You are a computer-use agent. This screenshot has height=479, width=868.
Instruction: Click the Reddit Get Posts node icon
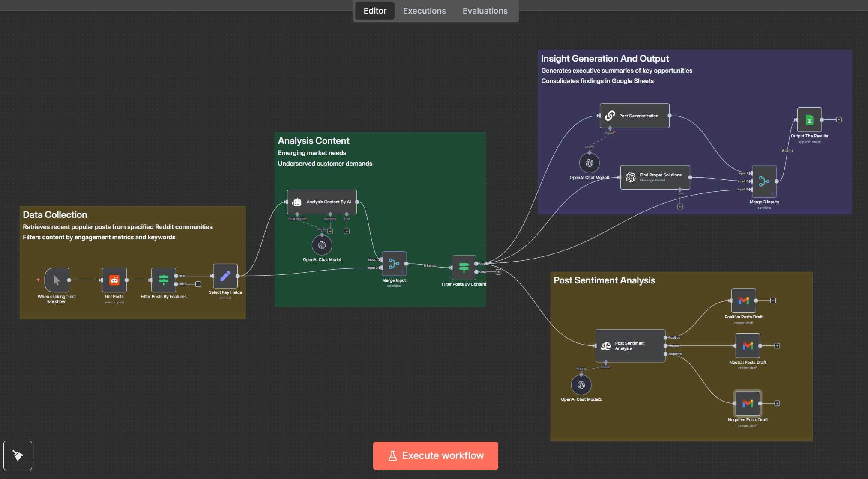[x=114, y=280]
